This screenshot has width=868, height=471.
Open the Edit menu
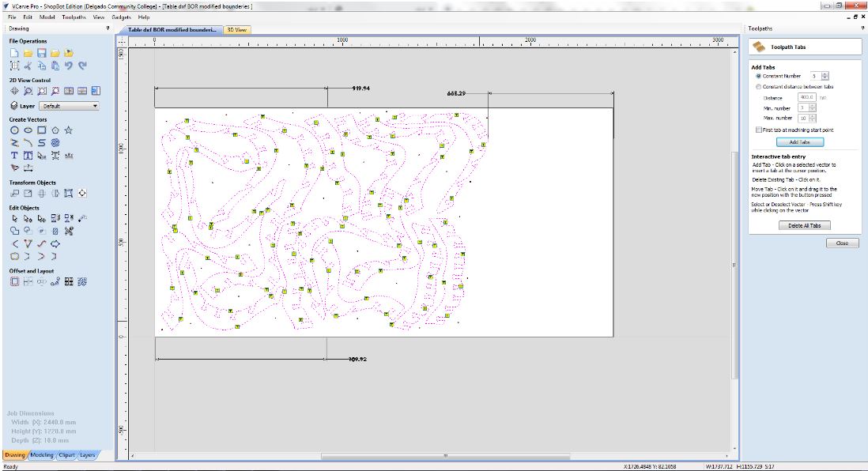(28, 17)
